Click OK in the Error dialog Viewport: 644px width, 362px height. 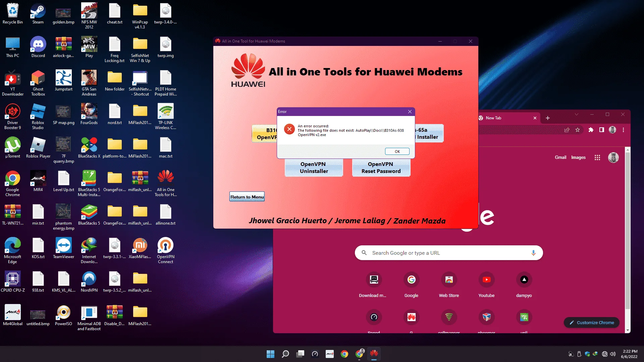pyautogui.click(x=397, y=152)
